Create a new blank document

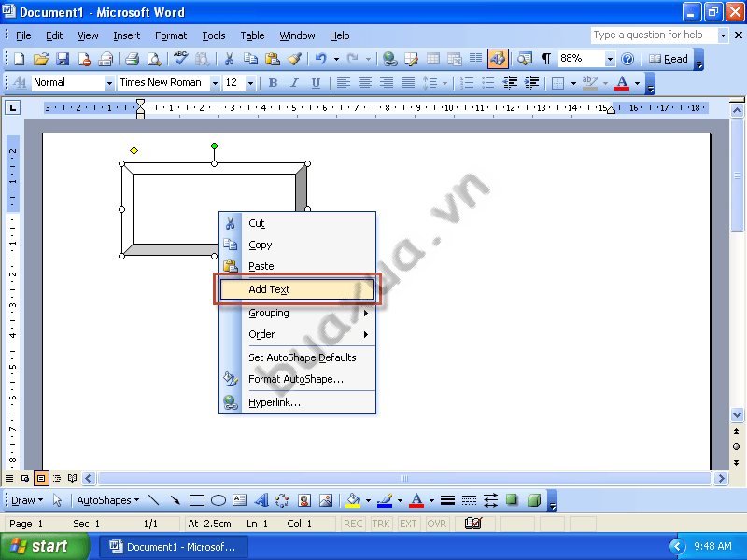pos(19,59)
